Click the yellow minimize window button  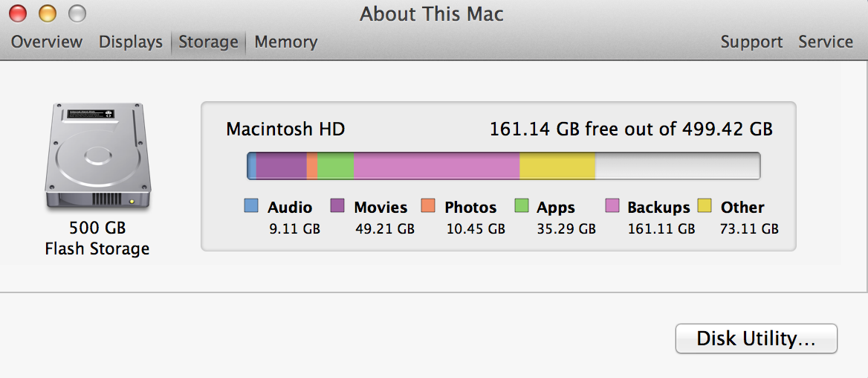[48, 13]
